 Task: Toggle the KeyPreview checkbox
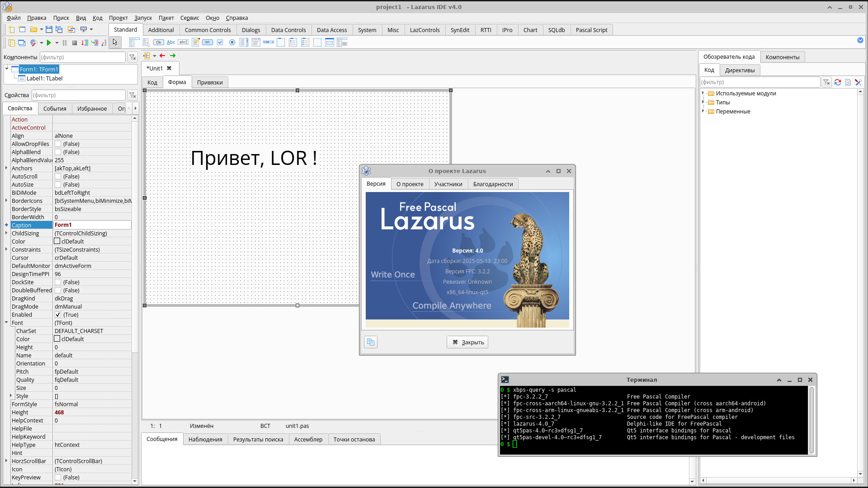tap(58, 478)
